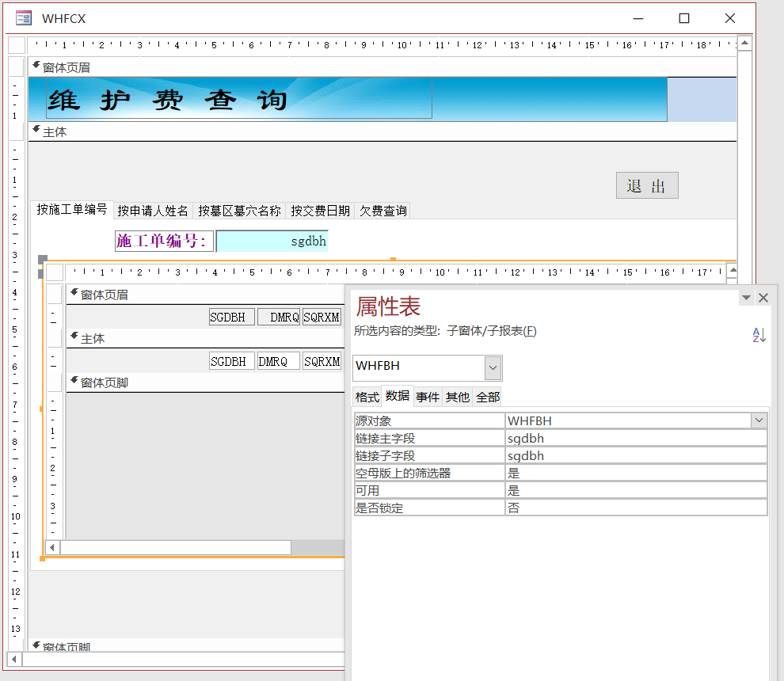The height and width of the screenshot is (681, 784).
Task: Click the 是否锁定 property value field
Action: [636, 508]
